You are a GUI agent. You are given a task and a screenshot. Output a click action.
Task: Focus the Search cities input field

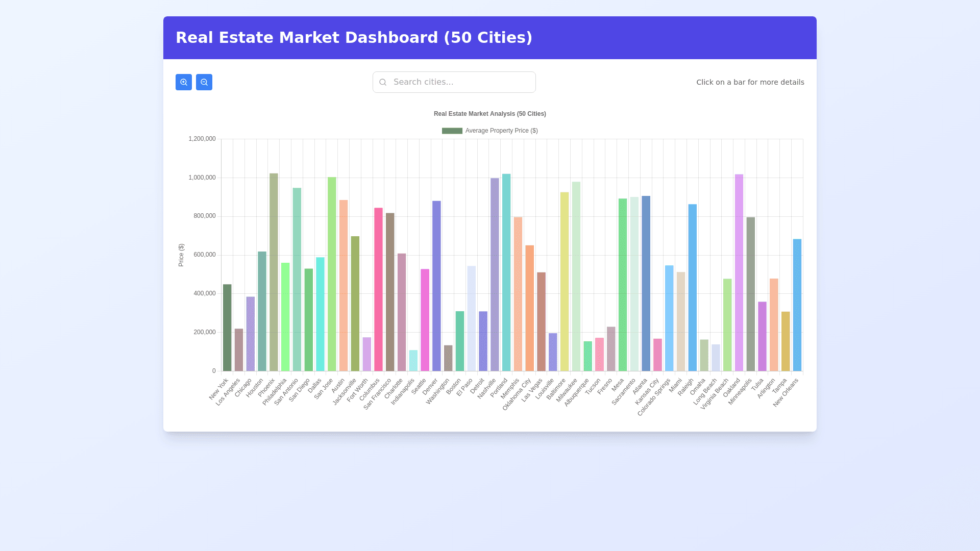[x=459, y=82]
